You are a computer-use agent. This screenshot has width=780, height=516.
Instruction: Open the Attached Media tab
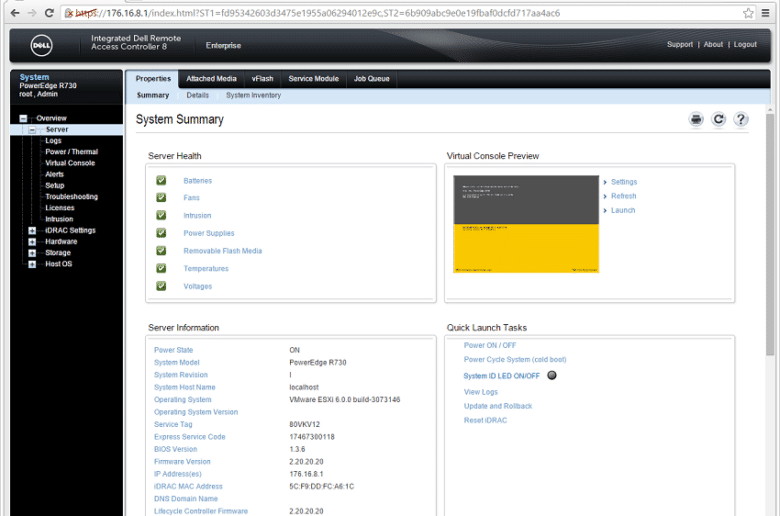coord(211,79)
